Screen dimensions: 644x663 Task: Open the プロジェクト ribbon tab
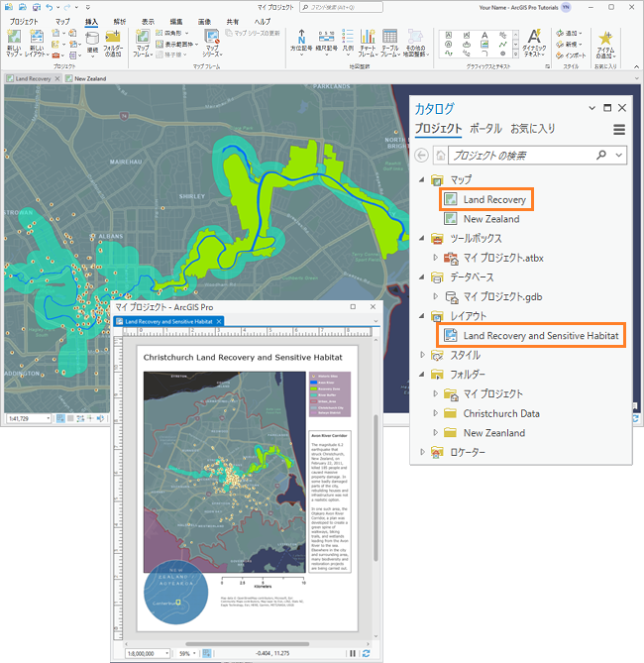24,22
